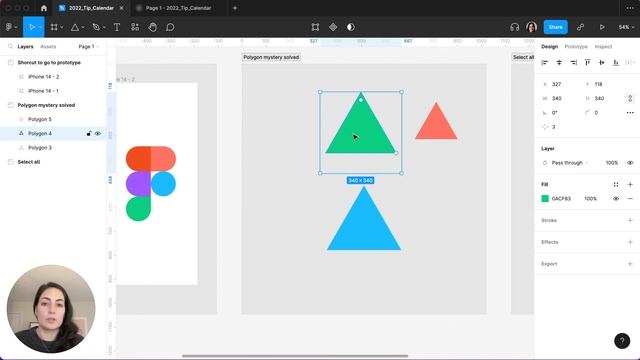This screenshot has height=360, width=640.
Task: Click the copy link icon
Action: click(x=580, y=27)
